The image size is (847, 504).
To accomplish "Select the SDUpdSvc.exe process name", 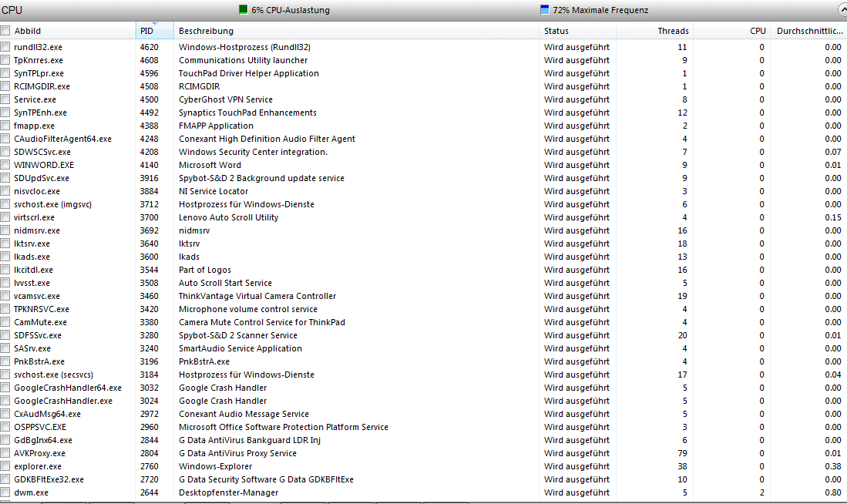I will (42, 178).
